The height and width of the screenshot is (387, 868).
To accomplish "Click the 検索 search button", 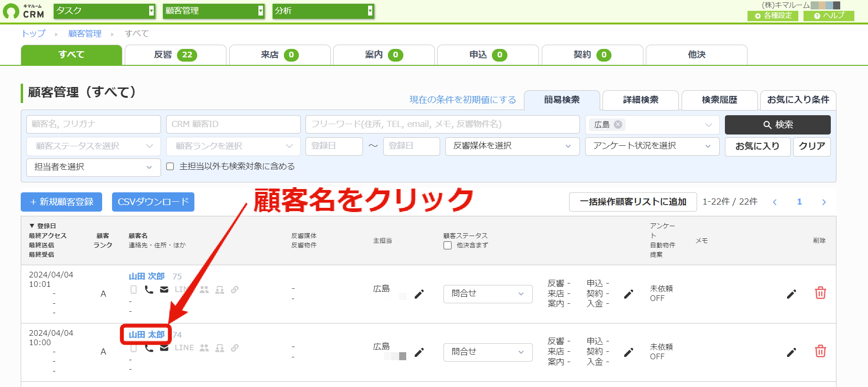I will (x=778, y=125).
